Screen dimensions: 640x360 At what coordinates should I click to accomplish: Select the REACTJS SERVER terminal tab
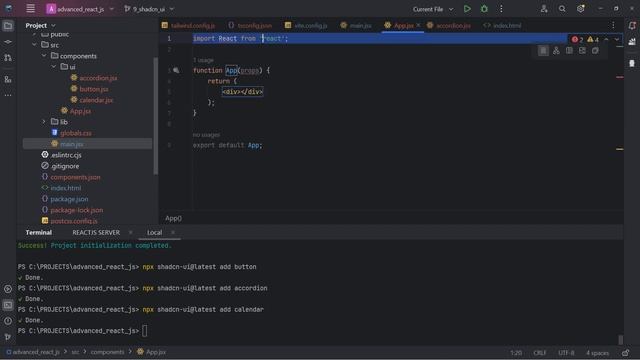[96, 232]
